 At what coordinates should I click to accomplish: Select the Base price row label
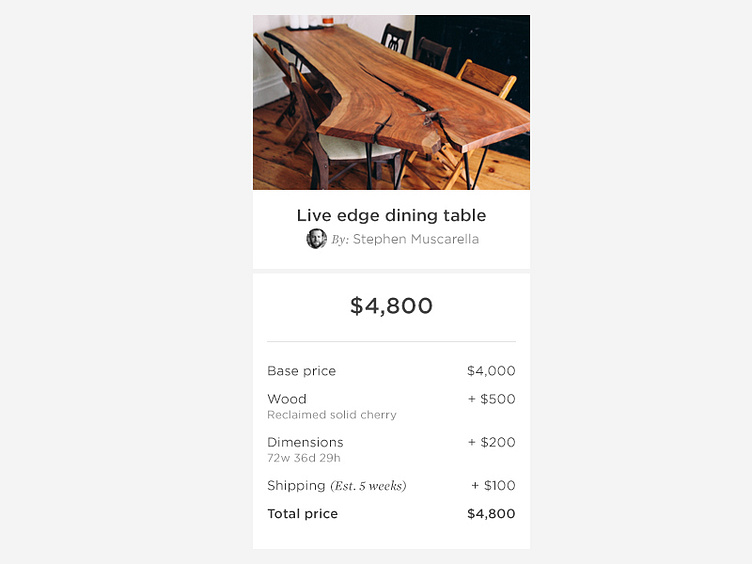click(x=301, y=371)
